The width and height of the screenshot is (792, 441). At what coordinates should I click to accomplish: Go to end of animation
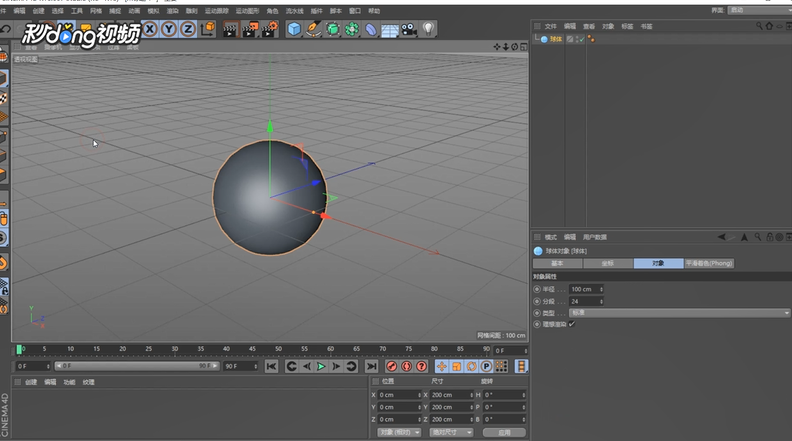click(x=372, y=366)
